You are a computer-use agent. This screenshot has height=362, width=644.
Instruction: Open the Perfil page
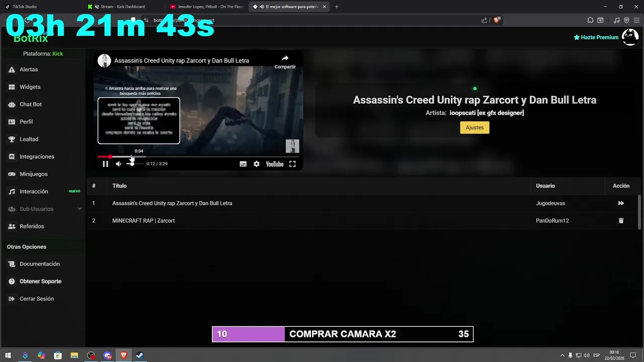click(x=26, y=122)
